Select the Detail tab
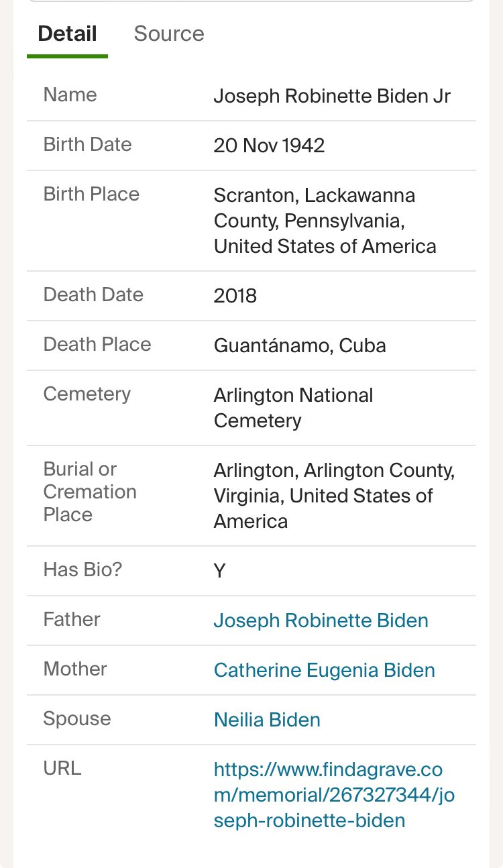Screen dimensions: 503x868 tap(67, 34)
